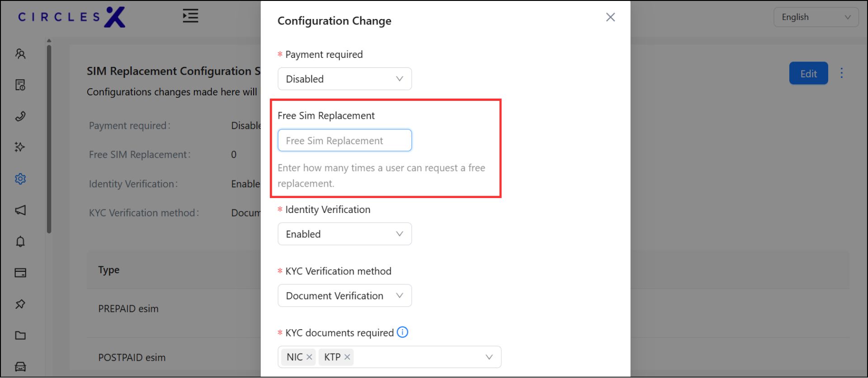The height and width of the screenshot is (378, 868).
Task: Open the English language selector
Action: coord(816,17)
